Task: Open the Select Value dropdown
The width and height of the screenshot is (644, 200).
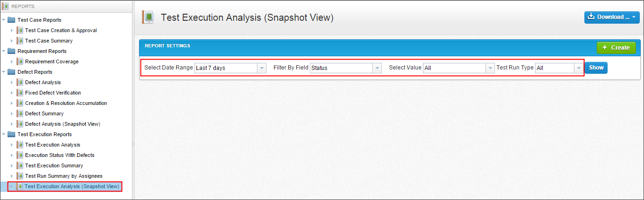Action: pyautogui.click(x=490, y=68)
